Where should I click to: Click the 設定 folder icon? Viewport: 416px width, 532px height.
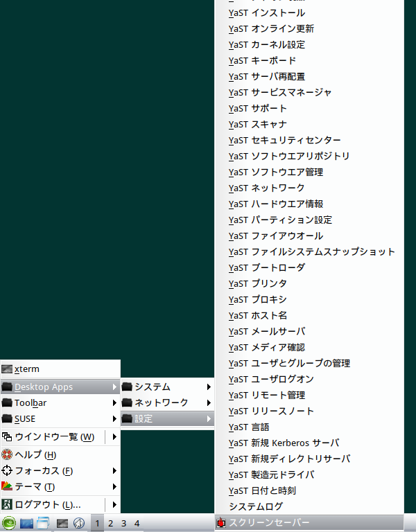tap(127, 418)
